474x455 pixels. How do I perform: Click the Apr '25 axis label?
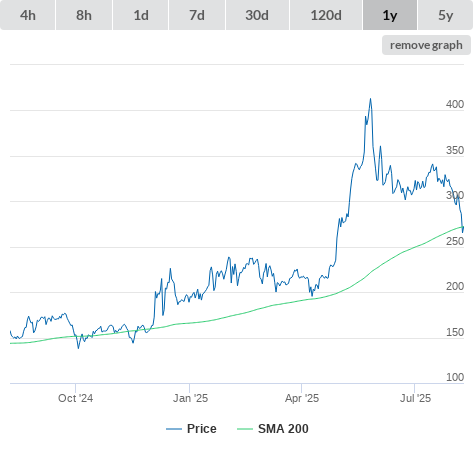(302, 398)
